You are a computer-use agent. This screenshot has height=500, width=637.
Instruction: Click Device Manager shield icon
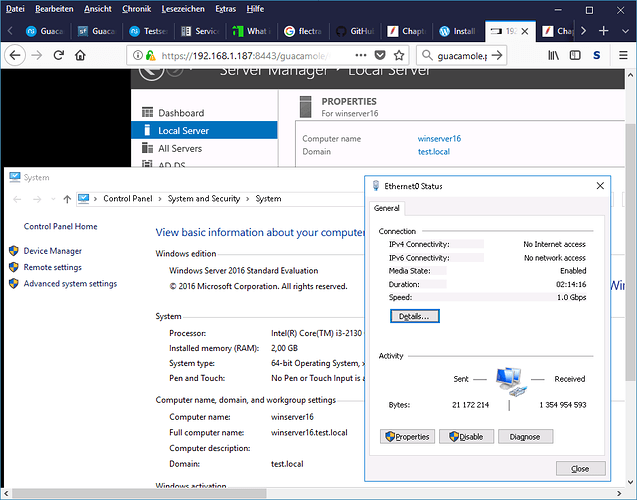14,251
